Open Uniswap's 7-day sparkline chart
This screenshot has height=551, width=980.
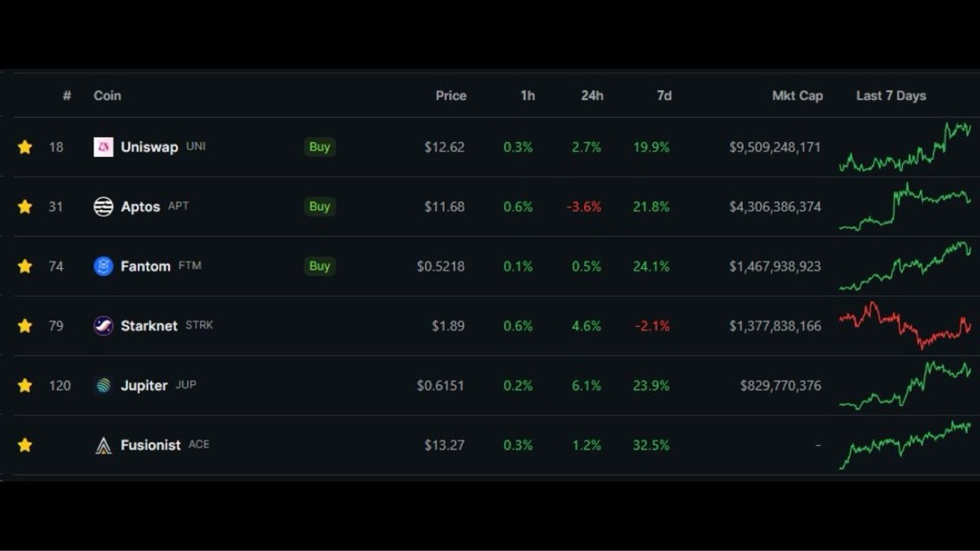coord(905,148)
